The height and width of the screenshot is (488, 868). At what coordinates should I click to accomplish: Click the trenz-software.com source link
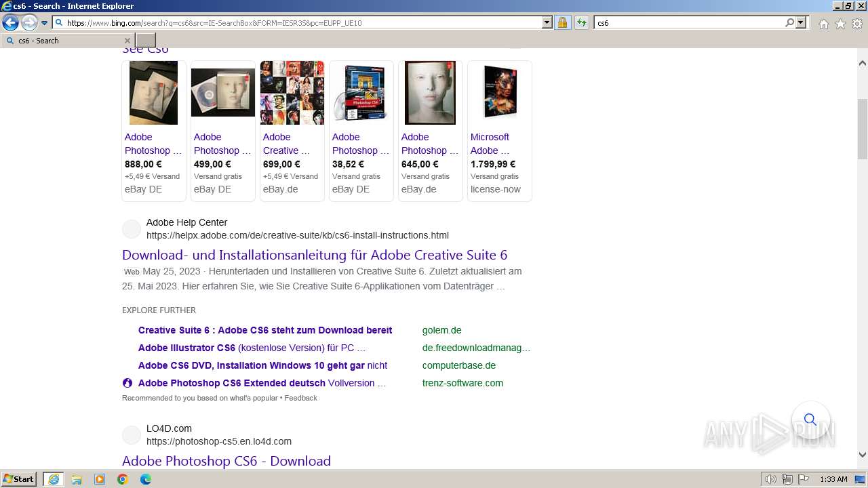click(463, 383)
